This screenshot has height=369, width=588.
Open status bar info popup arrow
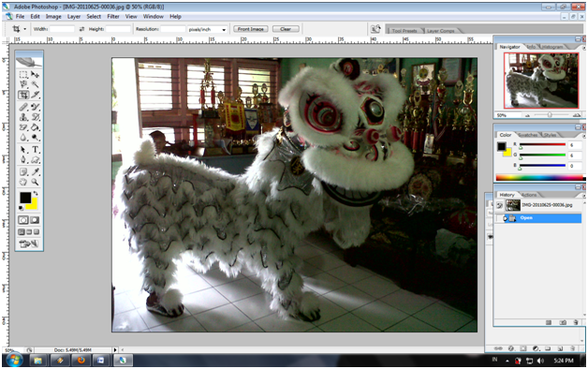point(115,350)
